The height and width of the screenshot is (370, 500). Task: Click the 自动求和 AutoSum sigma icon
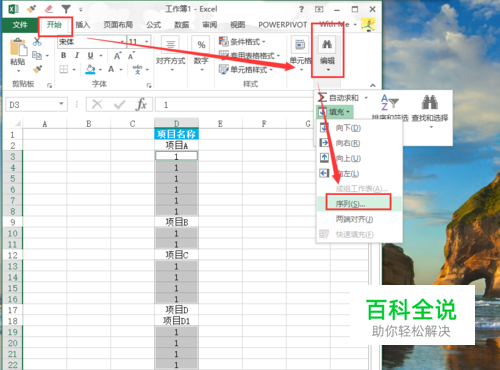[x=322, y=98]
